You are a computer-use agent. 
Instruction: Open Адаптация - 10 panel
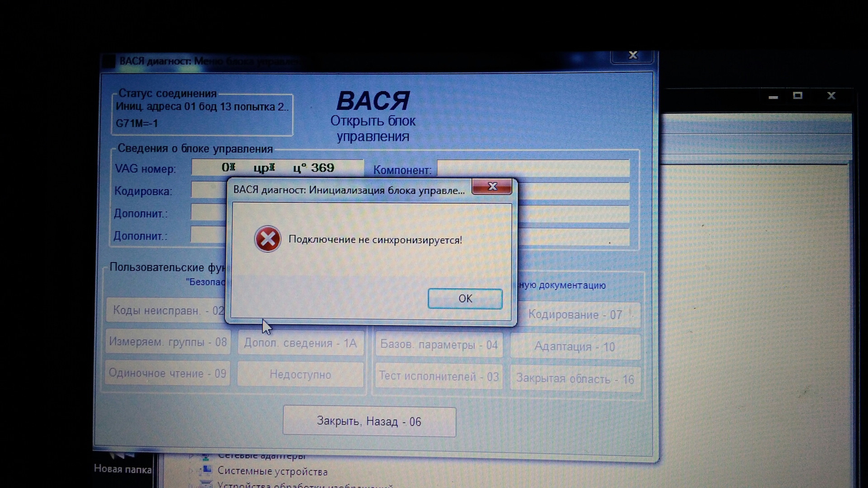point(575,346)
